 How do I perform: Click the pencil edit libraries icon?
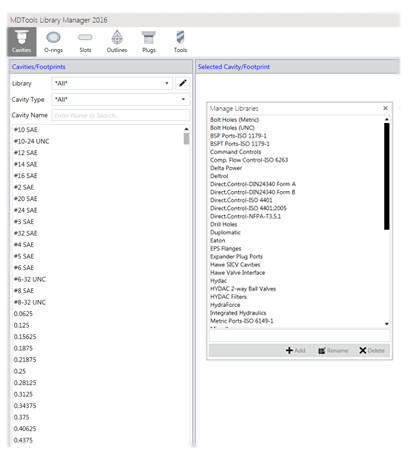[x=182, y=83]
